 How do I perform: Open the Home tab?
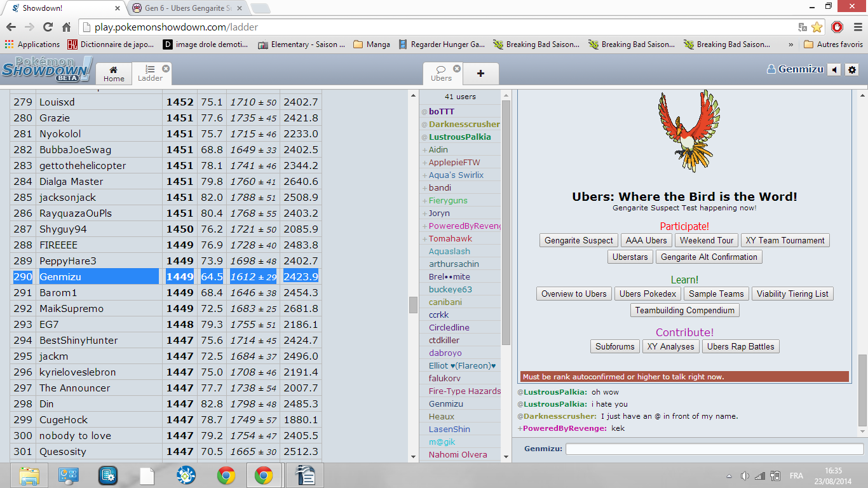[x=114, y=74]
